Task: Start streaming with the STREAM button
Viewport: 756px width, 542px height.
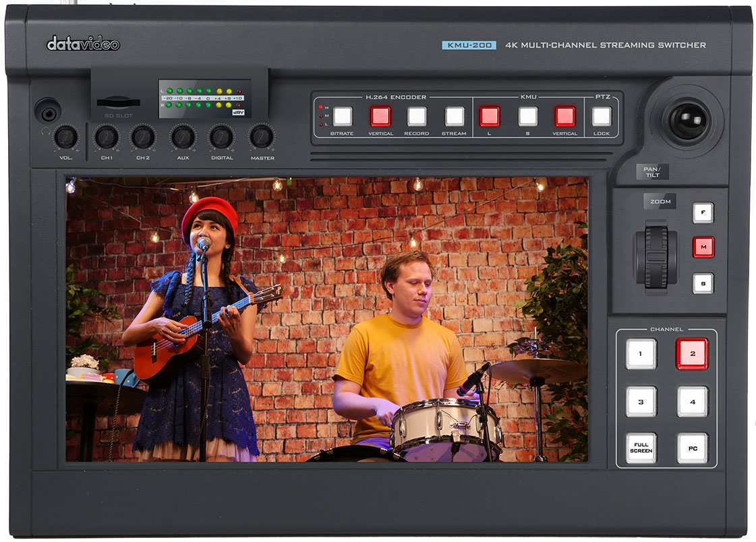Action: (454, 117)
